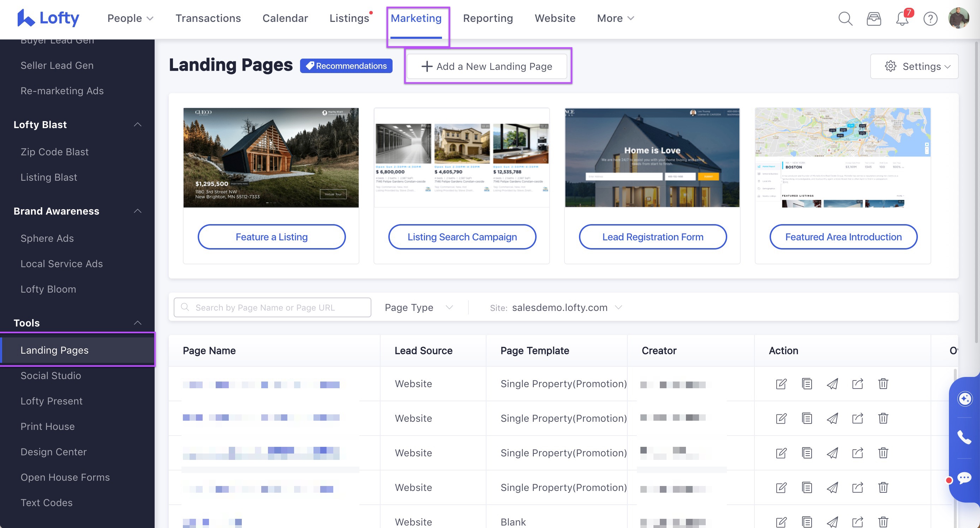Open the inbox icon in the top bar
The image size is (980, 528).
874,18
